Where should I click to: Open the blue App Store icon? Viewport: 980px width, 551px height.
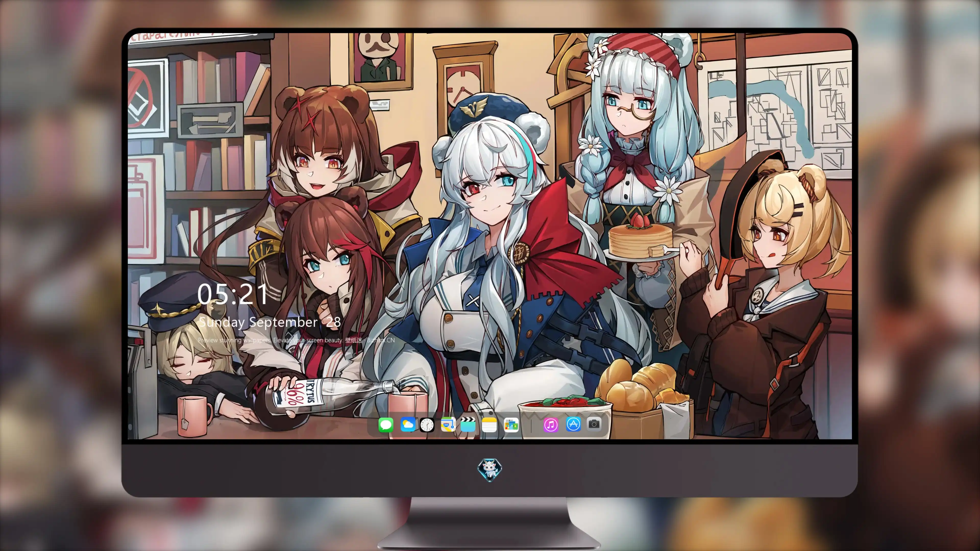click(x=573, y=424)
